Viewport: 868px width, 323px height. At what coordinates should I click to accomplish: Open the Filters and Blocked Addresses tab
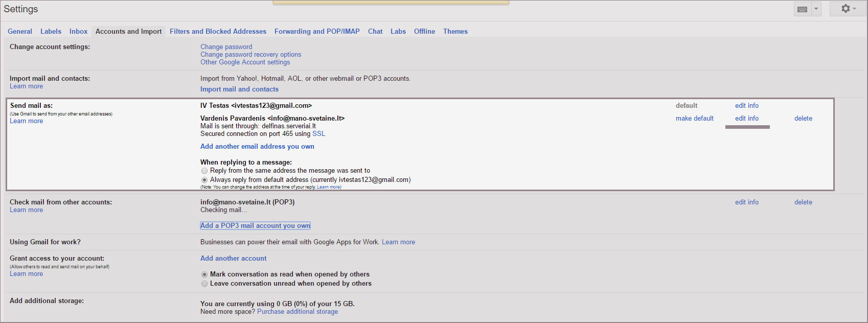click(218, 32)
